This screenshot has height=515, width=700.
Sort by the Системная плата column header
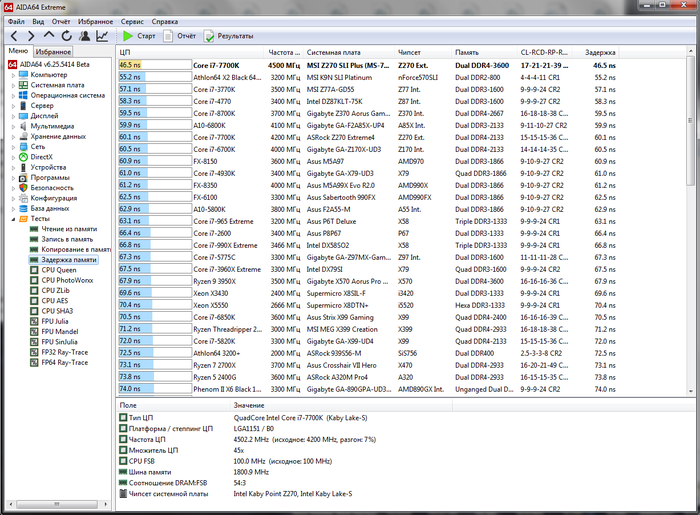pyautogui.click(x=349, y=52)
